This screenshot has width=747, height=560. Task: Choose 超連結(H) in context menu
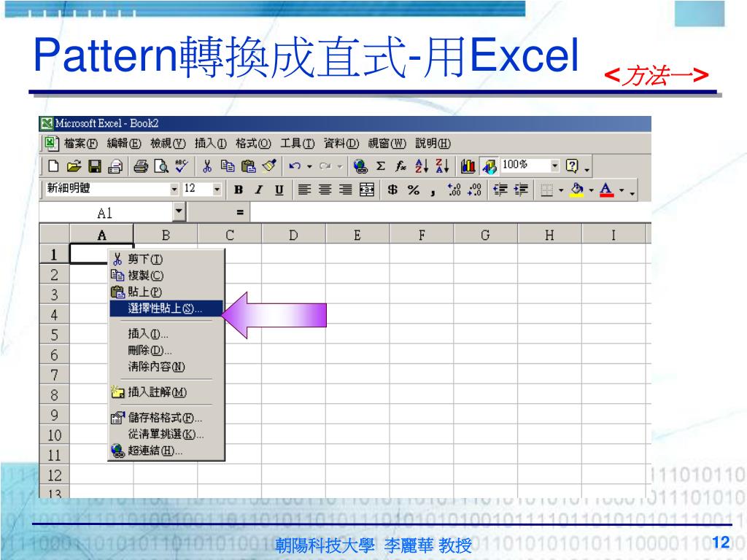166,450
